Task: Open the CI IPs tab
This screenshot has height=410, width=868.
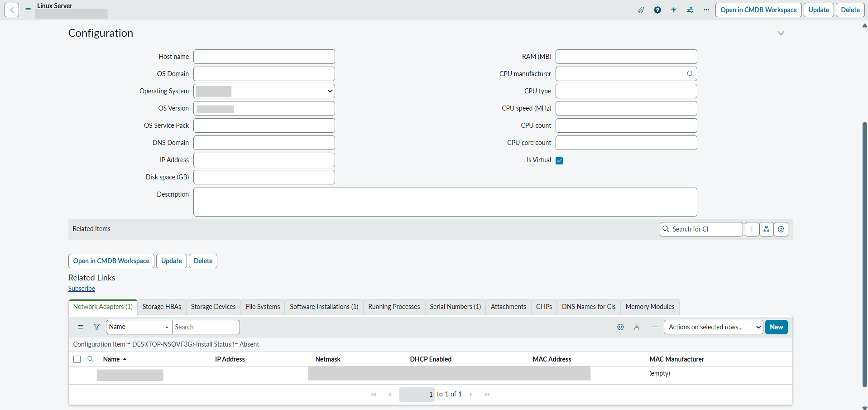Action: pos(544,307)
